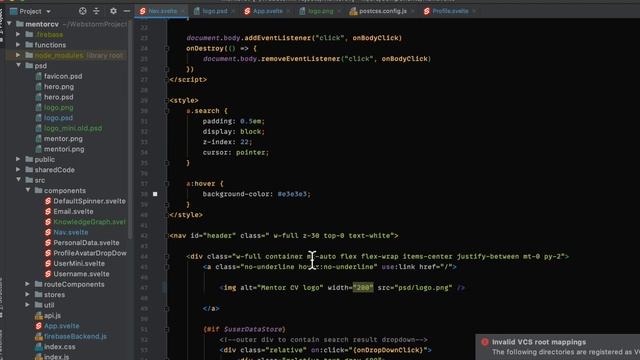Collapse the src folder
640x360 pixels.
(x=18, y=180)
